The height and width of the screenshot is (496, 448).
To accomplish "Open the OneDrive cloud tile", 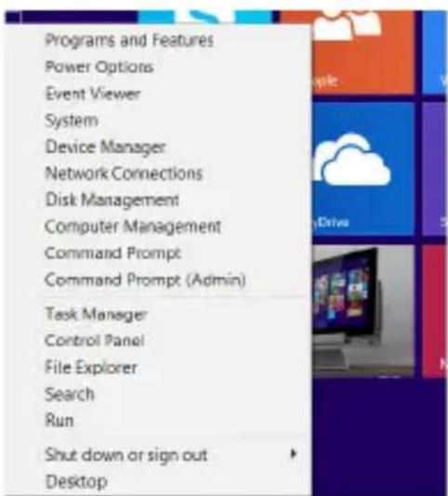I will 363,169.
